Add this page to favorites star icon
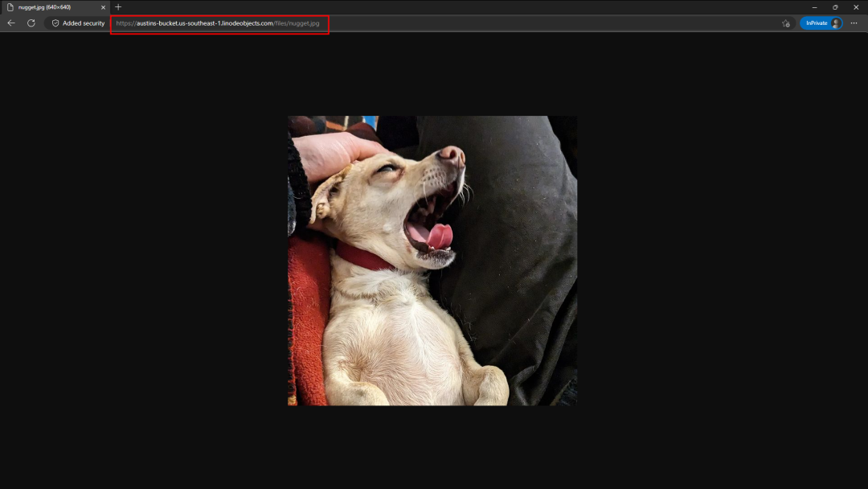The height and width of the screenshot is (489, 868). pos(785,23)
